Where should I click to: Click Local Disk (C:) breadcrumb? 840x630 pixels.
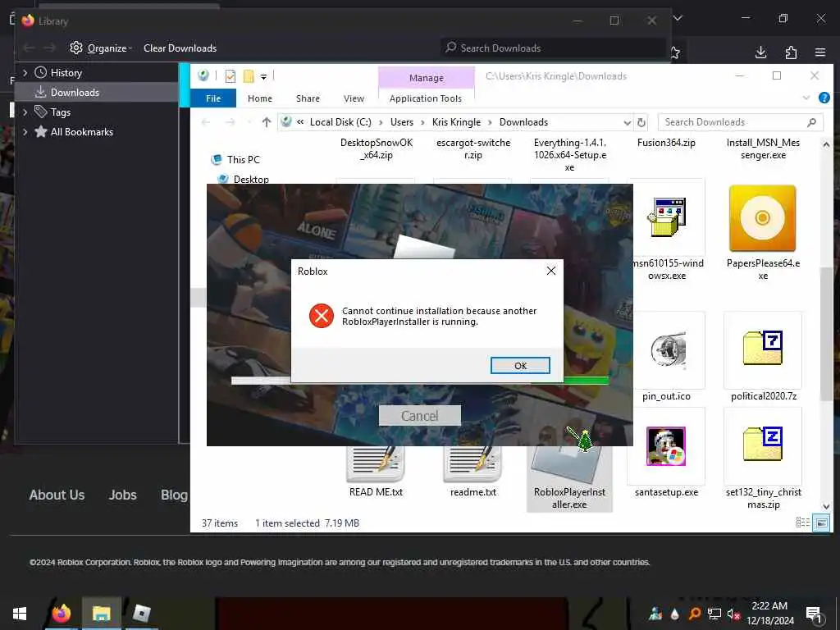tap(340, 122)
